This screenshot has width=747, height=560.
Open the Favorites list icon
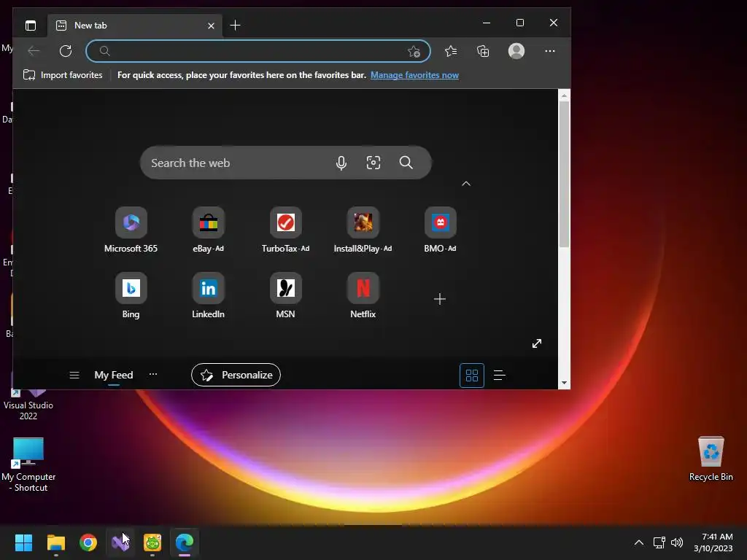451,51
